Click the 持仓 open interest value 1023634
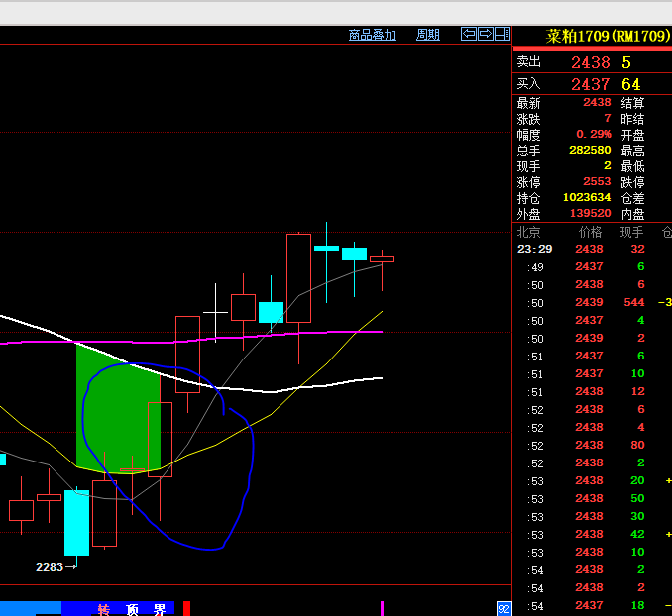Image resolution: width=672 pixels, height=616 pixels. (x=586, y=197)
